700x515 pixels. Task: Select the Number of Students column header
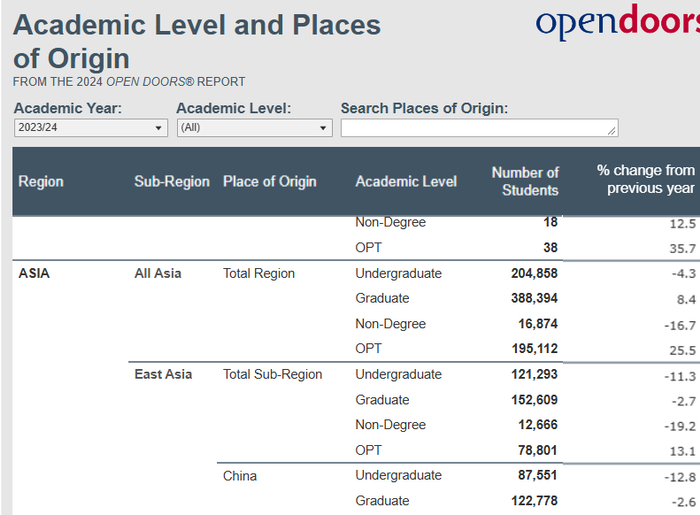click(525, 181)
